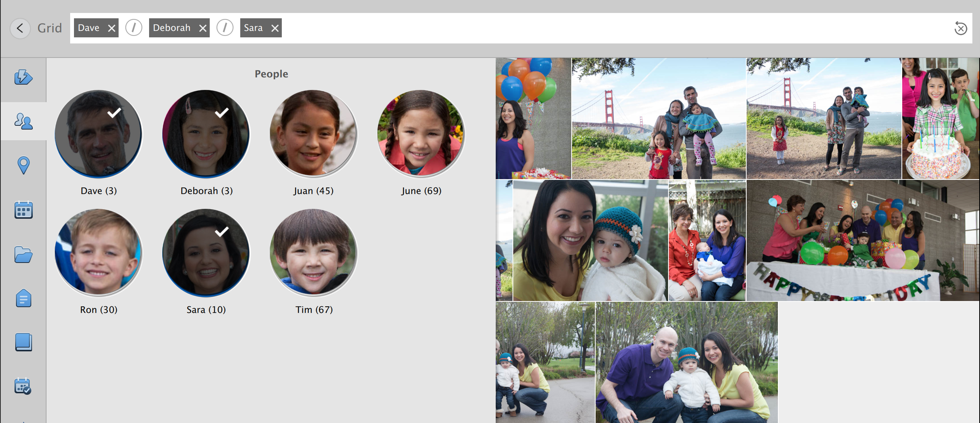Toggle operator between Dave and Deborah
This screenshot has width=980, height=423.
tap(134, 28)
